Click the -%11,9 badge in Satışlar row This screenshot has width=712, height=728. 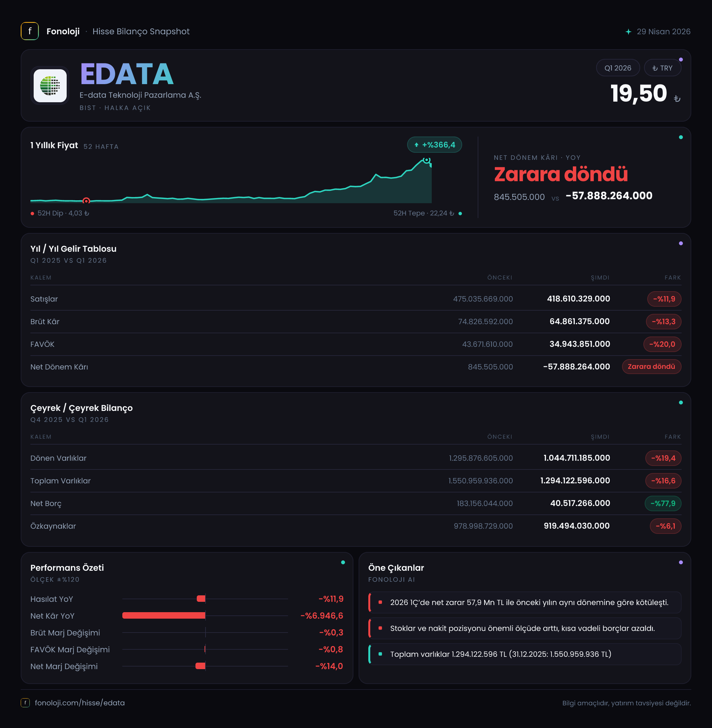[x=664, y=299]
